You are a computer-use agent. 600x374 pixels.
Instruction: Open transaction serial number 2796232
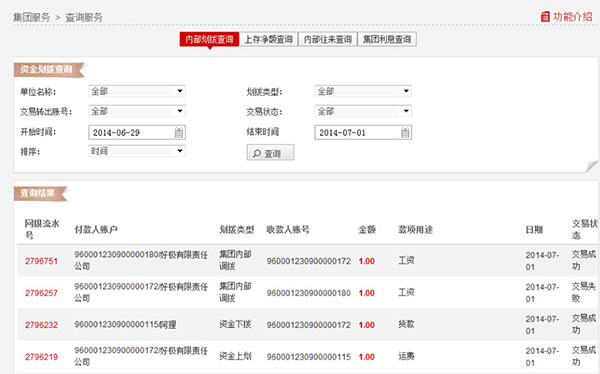pos(41,325)
